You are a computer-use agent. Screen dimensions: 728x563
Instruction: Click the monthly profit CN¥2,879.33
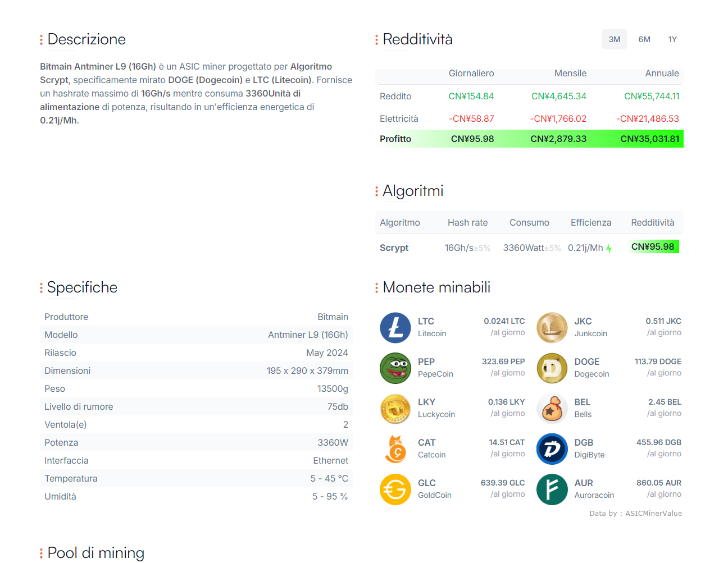coord(558,139)
